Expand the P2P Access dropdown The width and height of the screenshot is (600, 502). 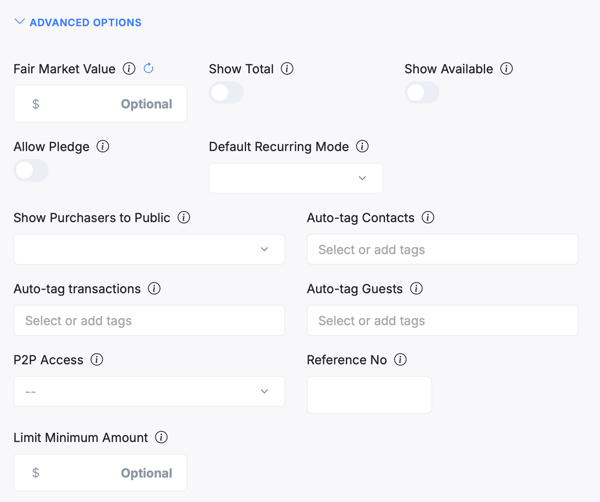click(x=149, y=392)
